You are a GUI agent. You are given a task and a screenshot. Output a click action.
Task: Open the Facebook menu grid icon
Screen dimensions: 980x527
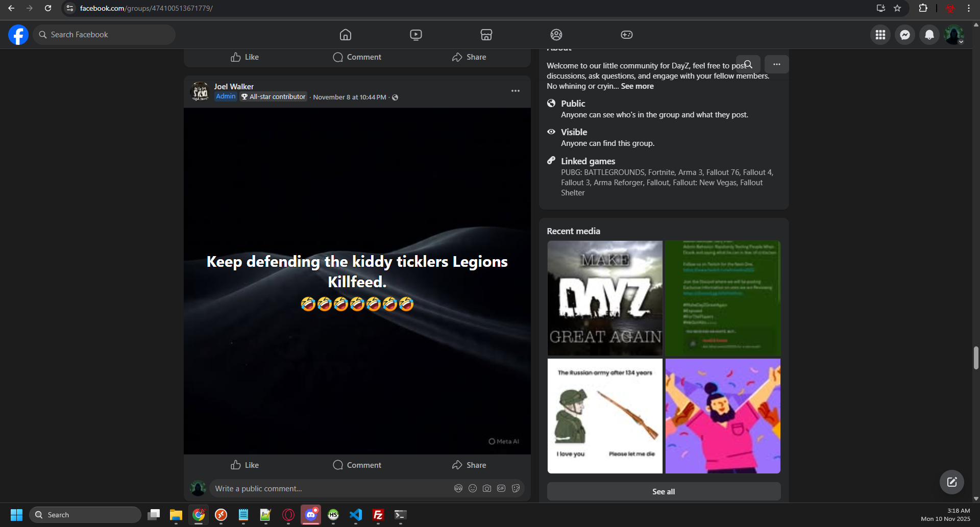[880, 35]
